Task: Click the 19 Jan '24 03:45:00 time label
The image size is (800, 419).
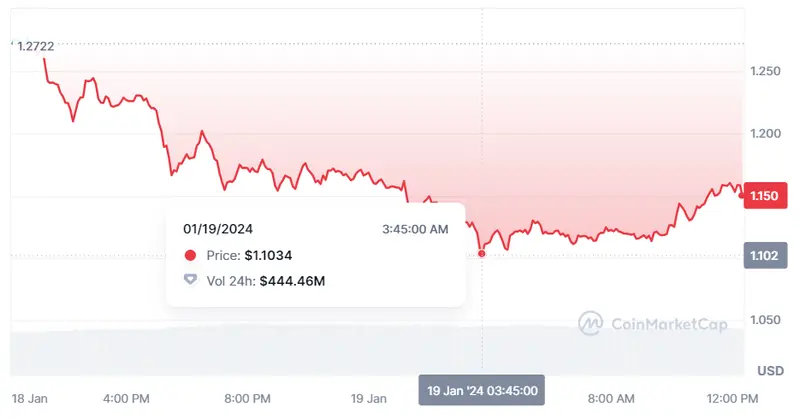Action: [483, 390]
